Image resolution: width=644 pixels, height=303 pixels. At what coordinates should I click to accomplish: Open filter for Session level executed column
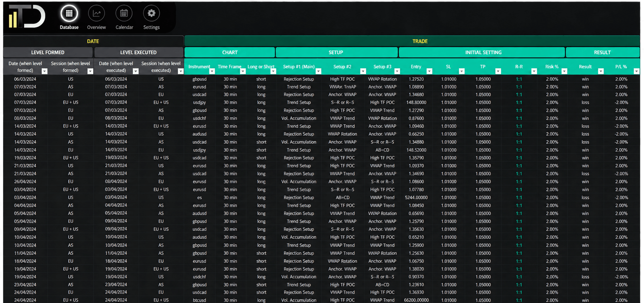pyautogui.click(x=181, y=71)
